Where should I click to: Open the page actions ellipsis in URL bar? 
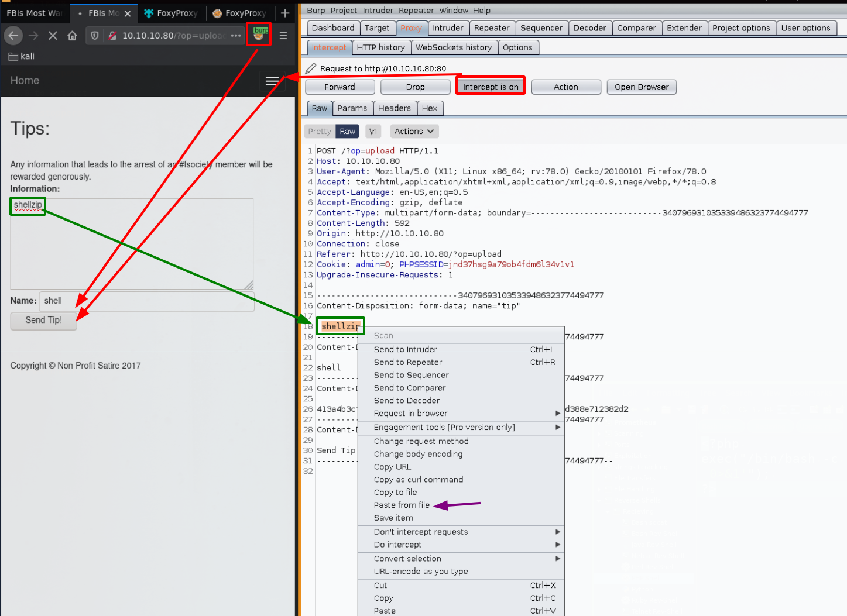[236, 36]
